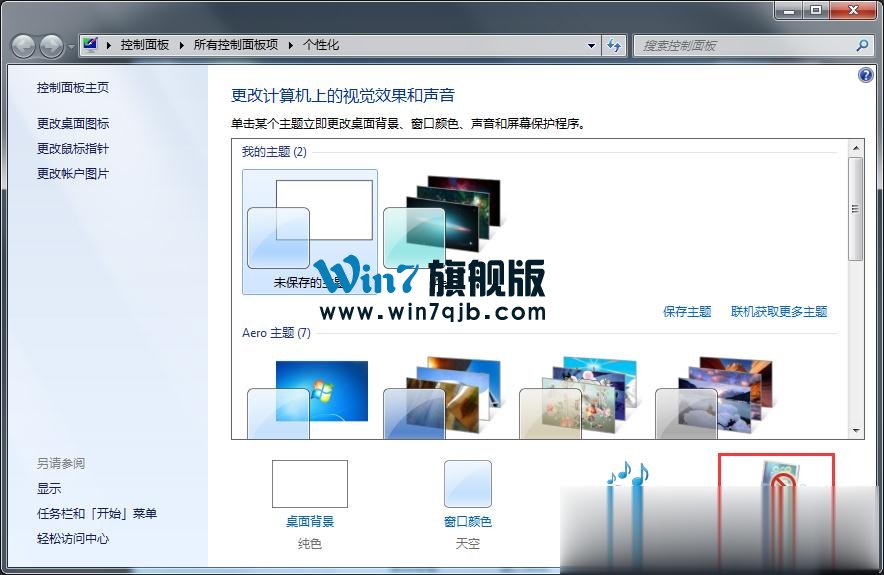Open 更改桌面图标 link
884x575 pixels.
(73, 123)
